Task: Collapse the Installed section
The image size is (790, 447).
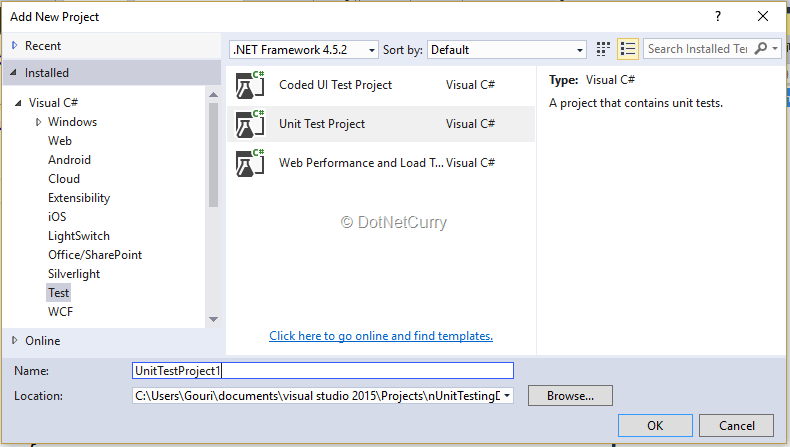Action: (x=14, y=73)
